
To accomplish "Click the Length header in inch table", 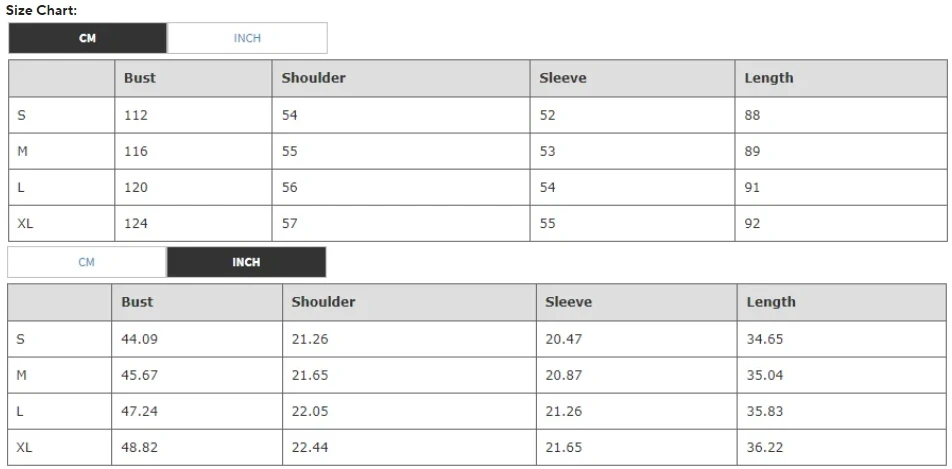I will 771,302.
